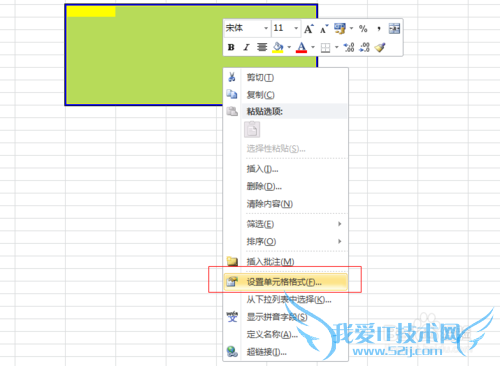
Task: Select the yellow active cell
Action: coord(91,11)
